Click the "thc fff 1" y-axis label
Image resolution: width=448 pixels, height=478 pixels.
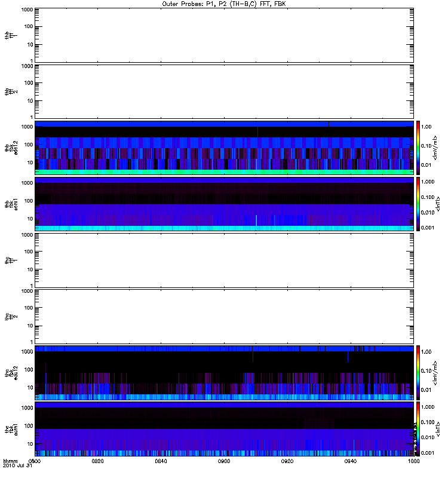click(x=11, y=261)
